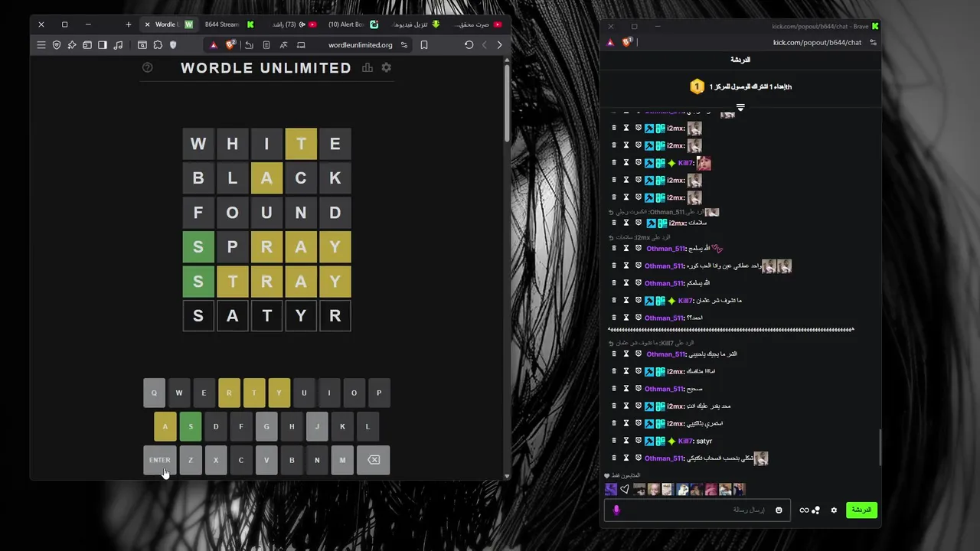Click the wordleunlimited.org address bar
The height and width of the screenshot is (551, 980).
coord(360,45)
